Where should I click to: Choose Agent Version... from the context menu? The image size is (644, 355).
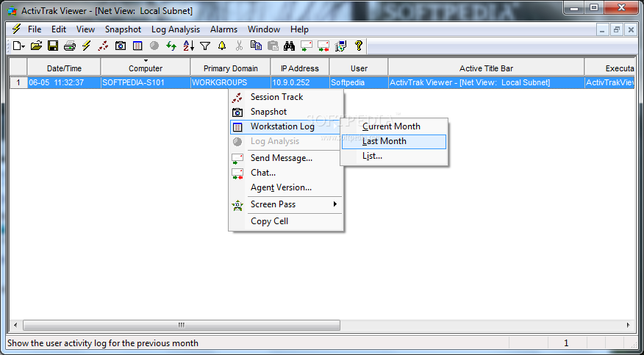[x=286, y=187]
